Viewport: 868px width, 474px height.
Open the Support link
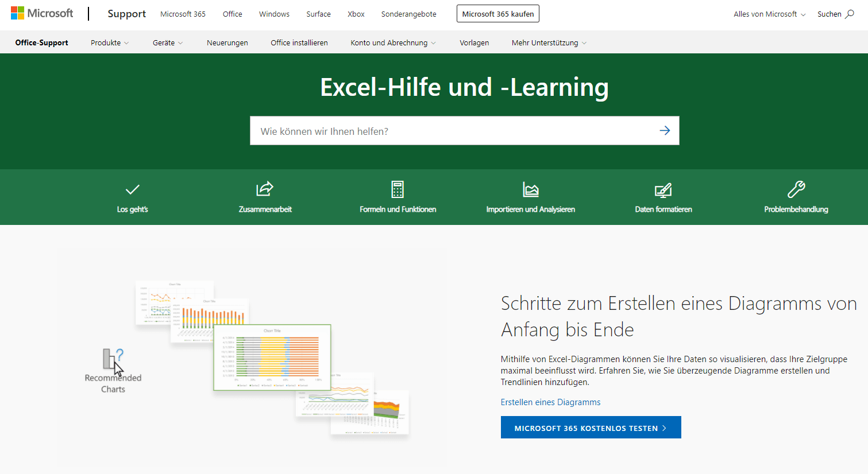click(x=127, y=14)
